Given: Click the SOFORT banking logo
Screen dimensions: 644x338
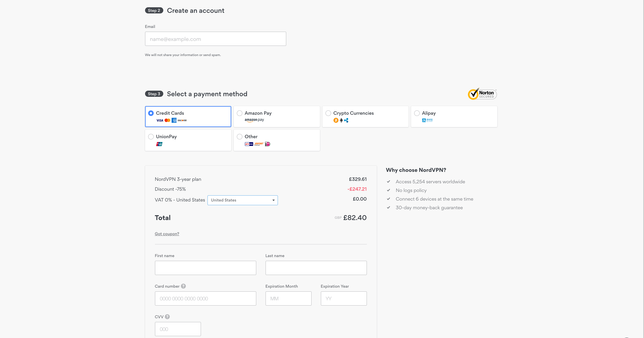Looking at the screenshot, I should pyautogui.click(x=259, y=144).
